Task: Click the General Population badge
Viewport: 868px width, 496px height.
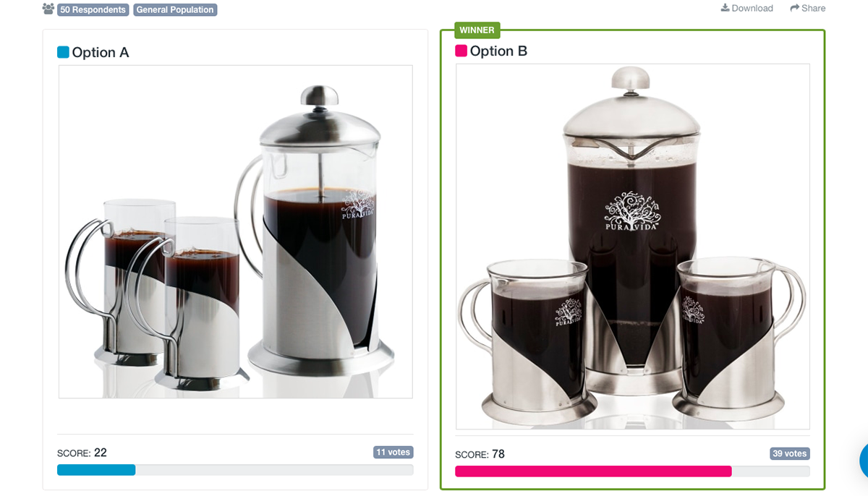Action: [x=175, y=10]
